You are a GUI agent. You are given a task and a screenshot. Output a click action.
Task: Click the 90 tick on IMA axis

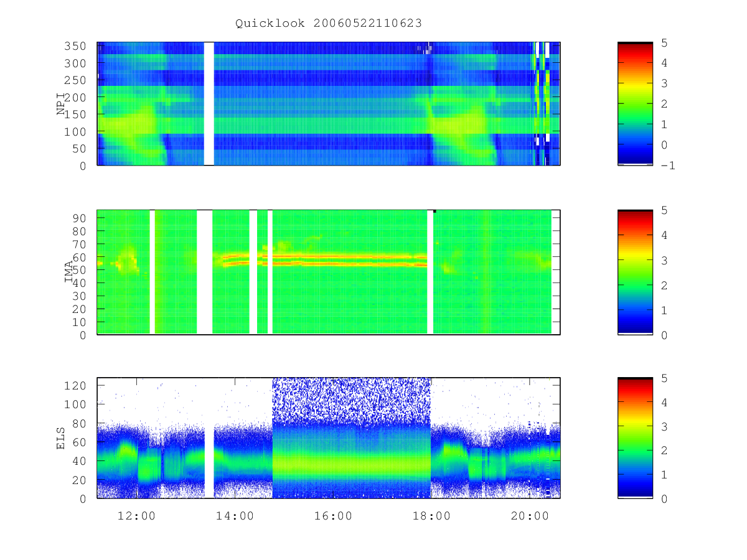(x=79, y=218)
